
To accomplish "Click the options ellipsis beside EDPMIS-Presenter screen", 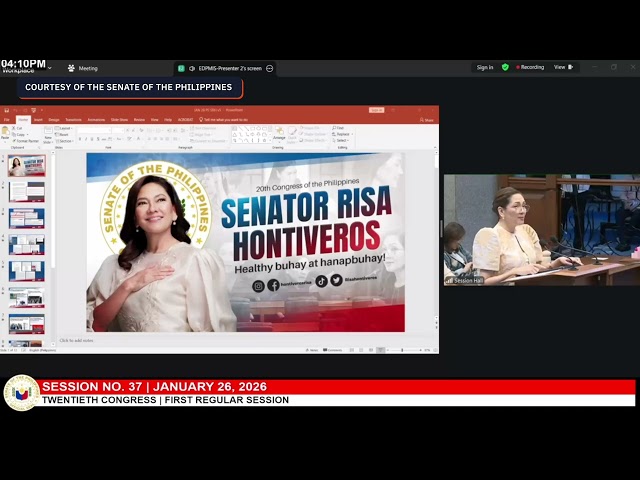I will (x=269, y=68).
